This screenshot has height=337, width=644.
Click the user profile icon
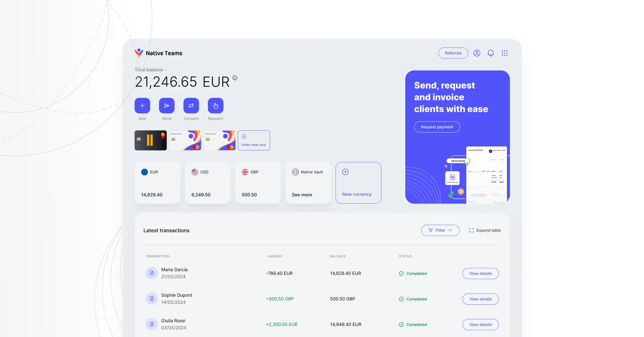click(x=477, y=53)
